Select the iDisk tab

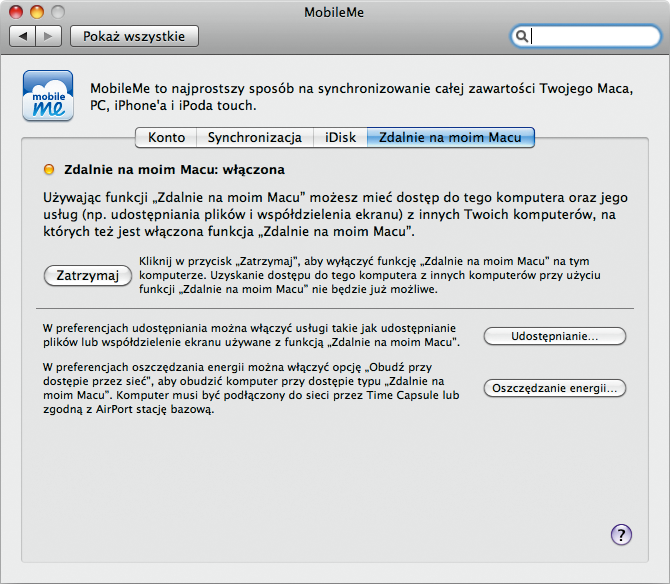340,138
